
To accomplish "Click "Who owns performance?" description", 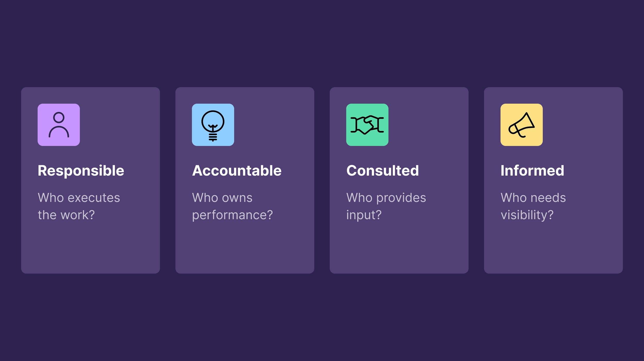I will coord(232,206).
